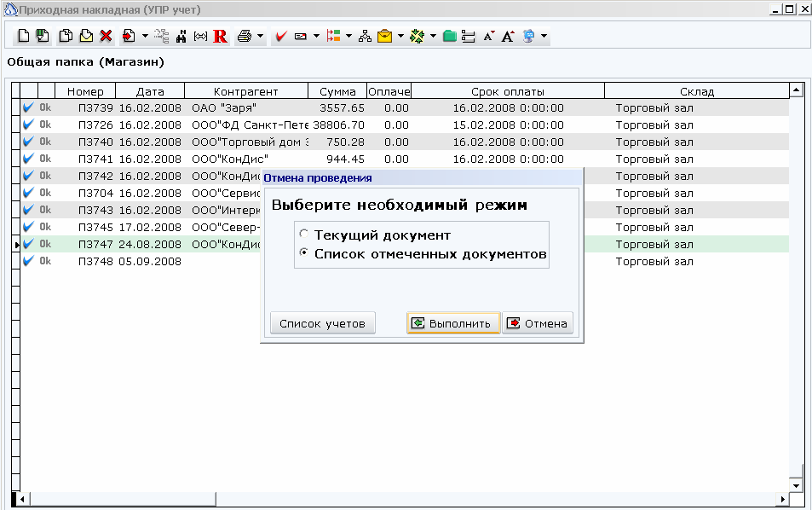
Task: Select the date 24.08.2008 cell
Action: [150, 244]
